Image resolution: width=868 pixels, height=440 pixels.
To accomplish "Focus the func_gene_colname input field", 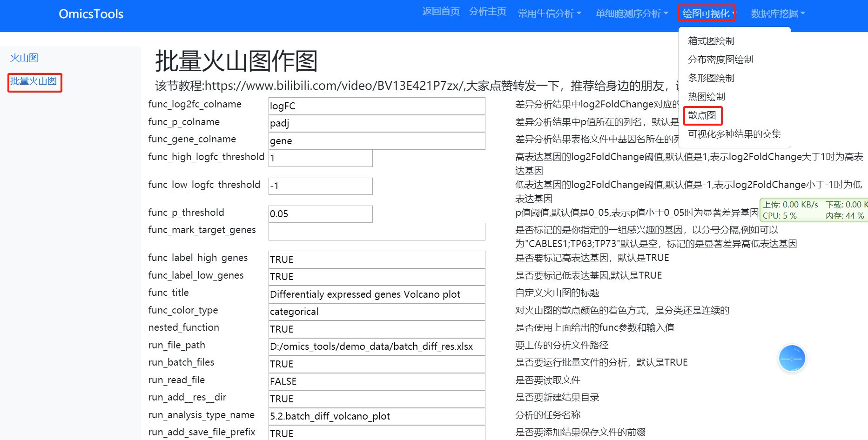I will point(377,141).
